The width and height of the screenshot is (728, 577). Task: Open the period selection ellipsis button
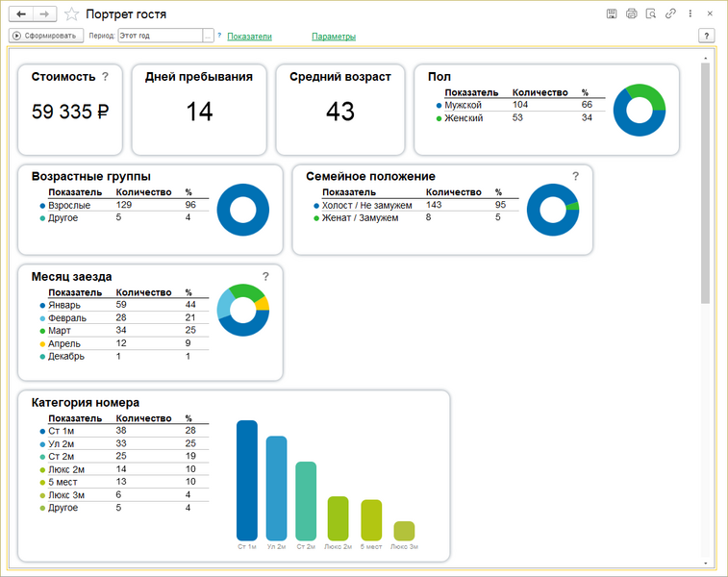tap(209, 36)
